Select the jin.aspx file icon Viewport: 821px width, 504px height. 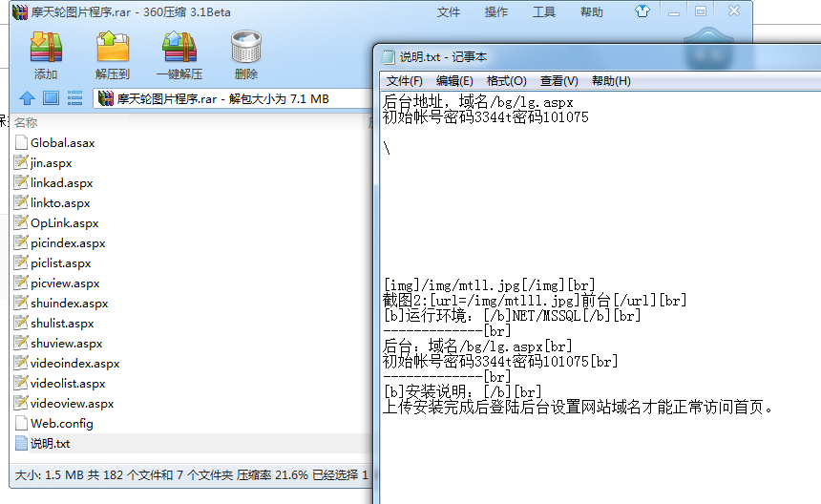tap(21, 162)
